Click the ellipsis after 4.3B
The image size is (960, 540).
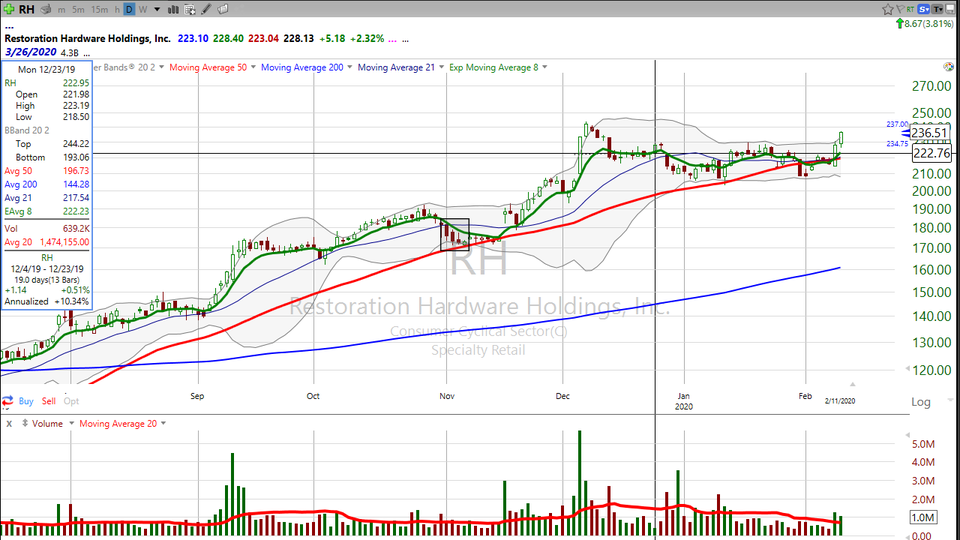tap(86, 53)
